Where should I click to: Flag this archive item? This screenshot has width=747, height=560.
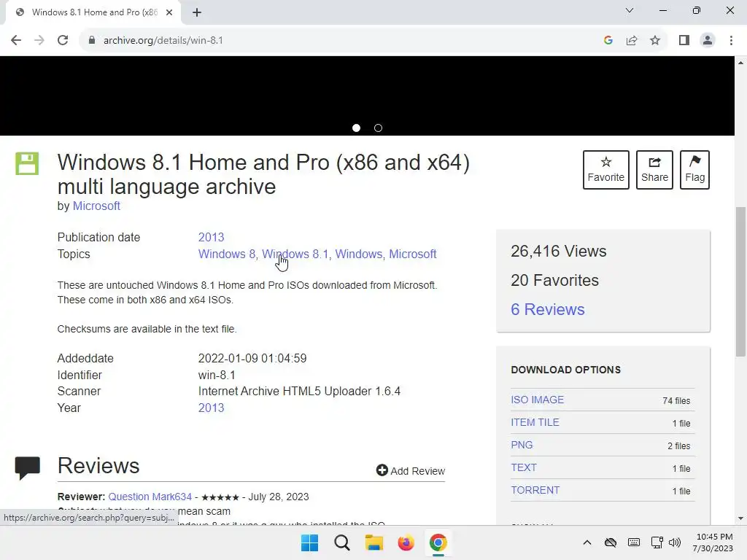pyautogui.click(x=694, y=170)
